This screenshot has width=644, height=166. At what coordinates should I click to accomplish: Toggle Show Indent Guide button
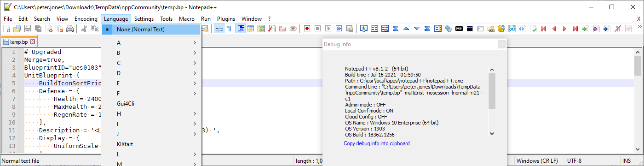pos(241,29)
